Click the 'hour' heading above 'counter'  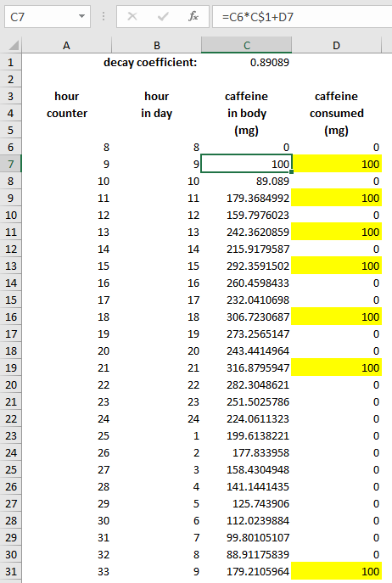66,96
